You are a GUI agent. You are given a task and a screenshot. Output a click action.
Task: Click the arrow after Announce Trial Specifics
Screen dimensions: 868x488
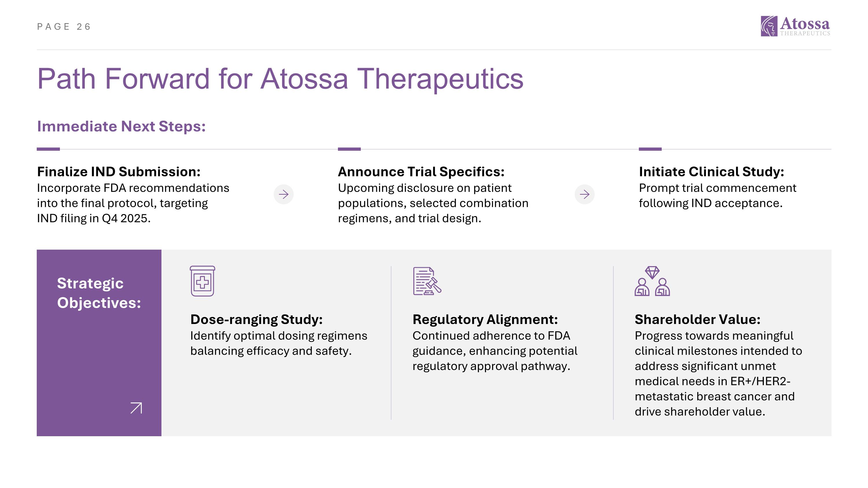tap(584, 194)
